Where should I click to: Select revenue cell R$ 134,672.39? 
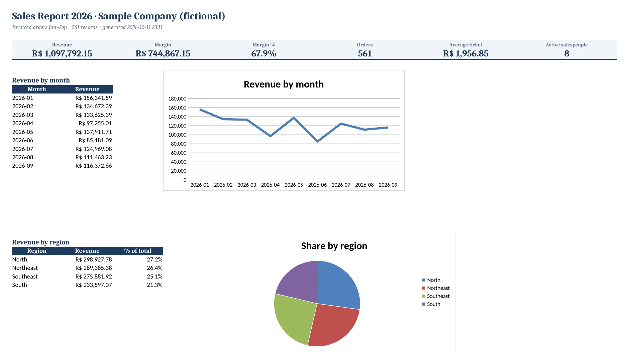coord(94,106)
